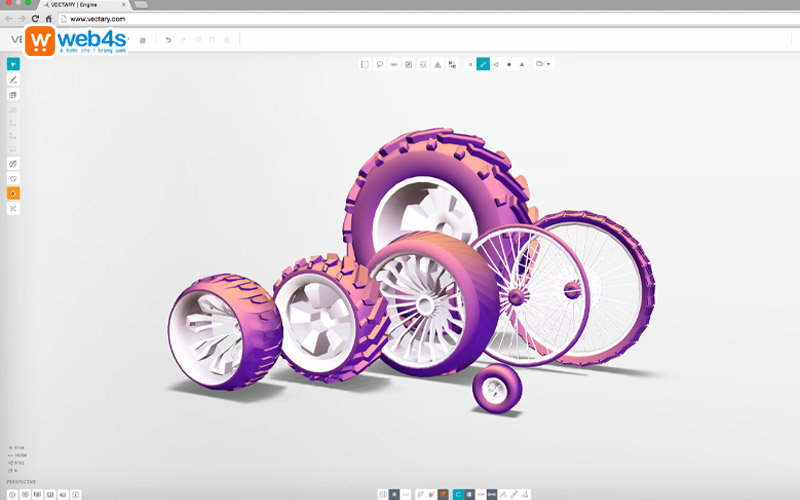Click the pyramid-shaped icon in top toolbar
The width and height of the screenshot is (800, 500).
[438, 64]
